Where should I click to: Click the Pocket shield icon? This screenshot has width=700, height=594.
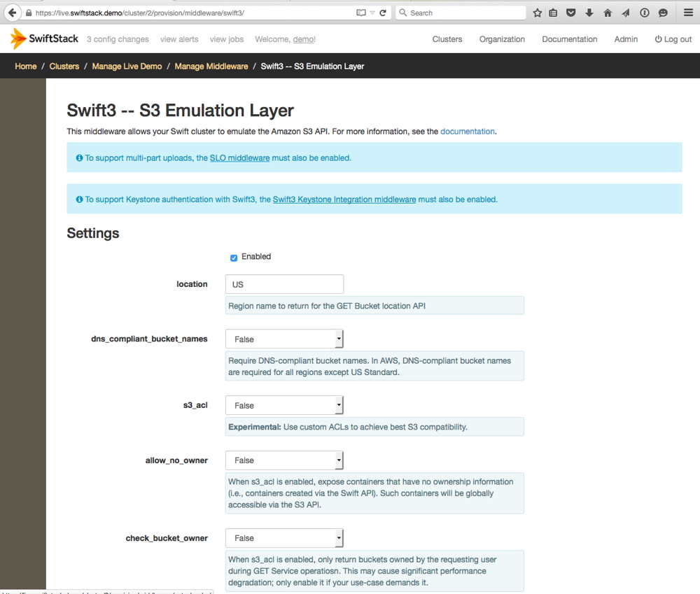[x=570, y=13]
